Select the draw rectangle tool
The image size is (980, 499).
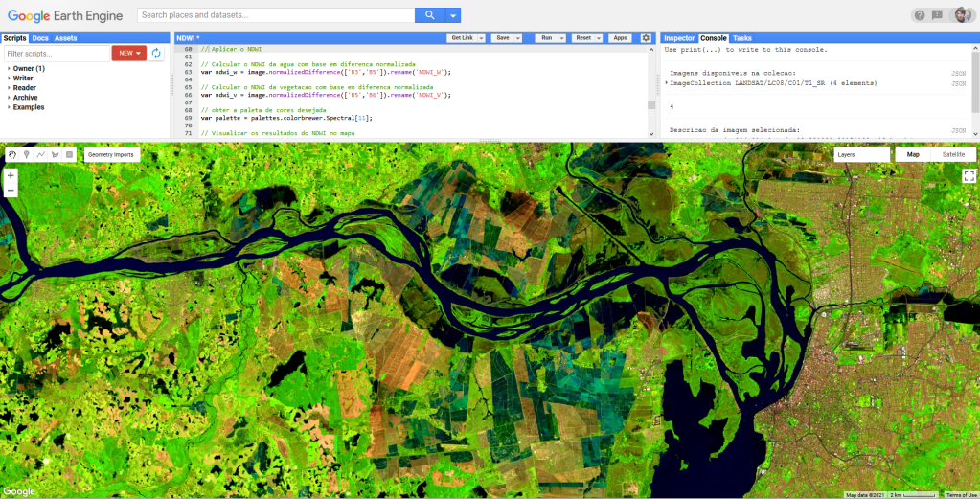[x=69, y=154]
